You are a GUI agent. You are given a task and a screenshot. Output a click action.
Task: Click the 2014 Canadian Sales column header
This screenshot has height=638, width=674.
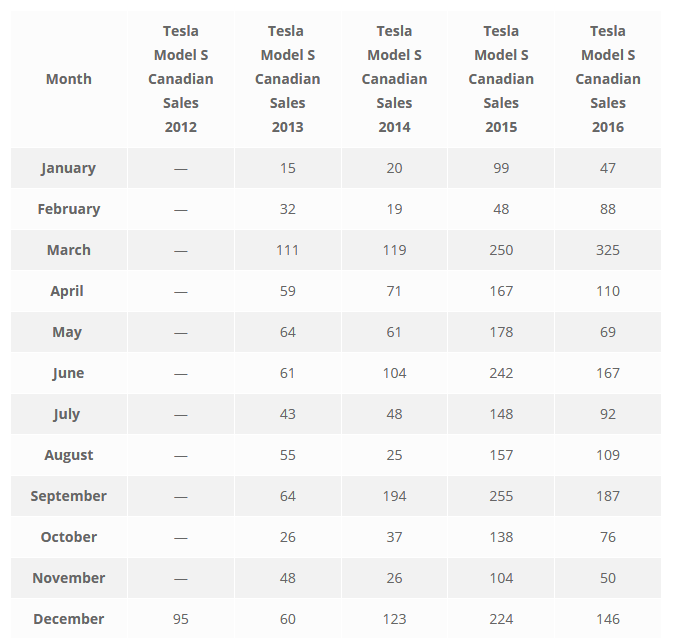[x=394, y=79]
